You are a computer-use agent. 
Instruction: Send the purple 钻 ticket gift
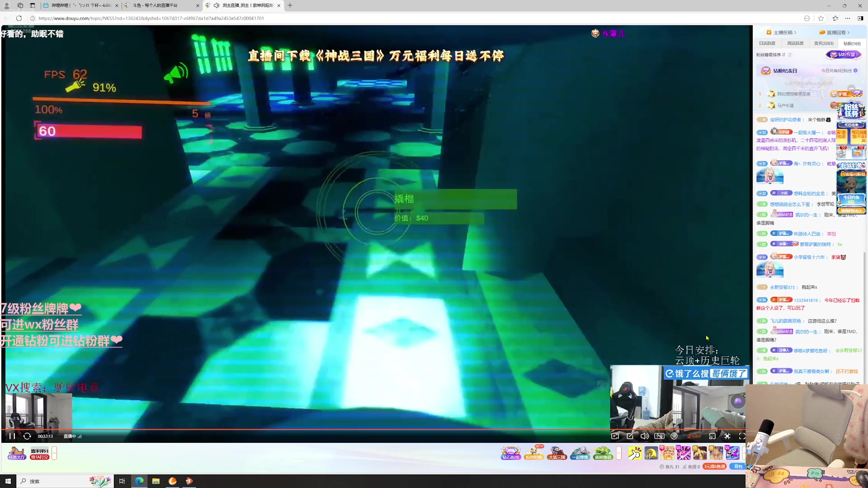(x=684, y=452)
